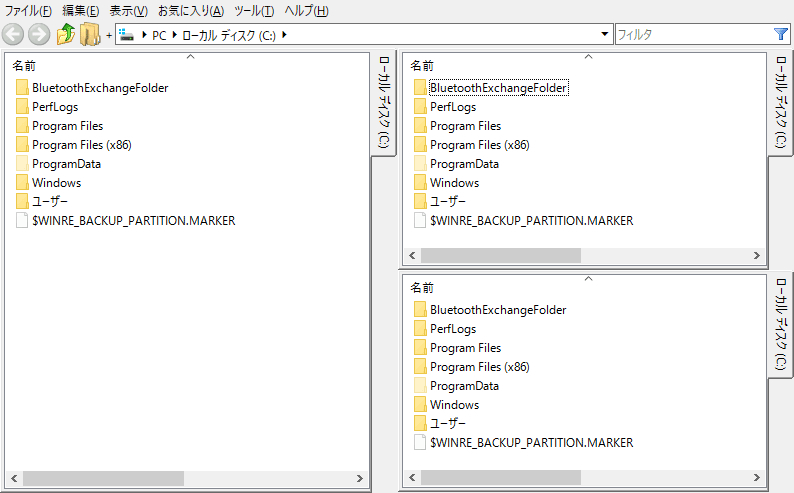
Task: Select Program Files (x86) name in top-right pane
Action: (480, 145)
